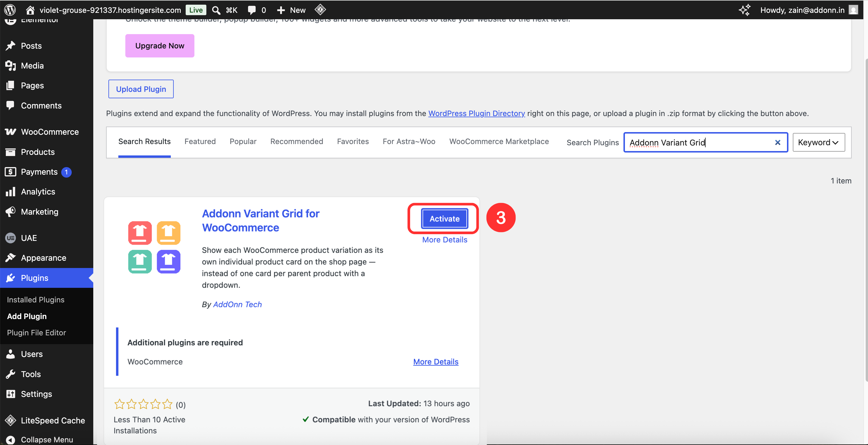The width and height of the screenshot is (868, 445).
Task: Click the Marketing megaphone icon
Action: [10, 211]
